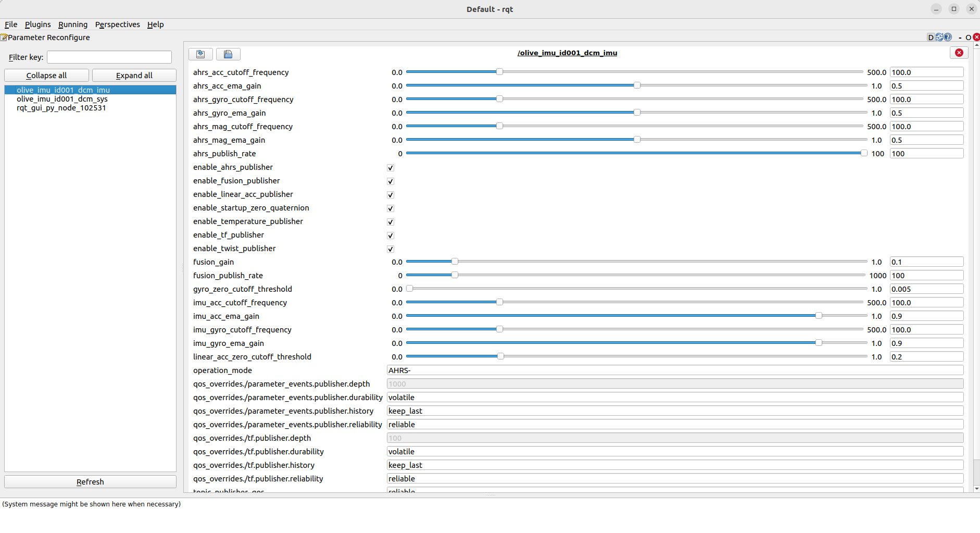Open the Perspectives menu
This screenshot has height=533, width=980.
click(x=117, y=24)
